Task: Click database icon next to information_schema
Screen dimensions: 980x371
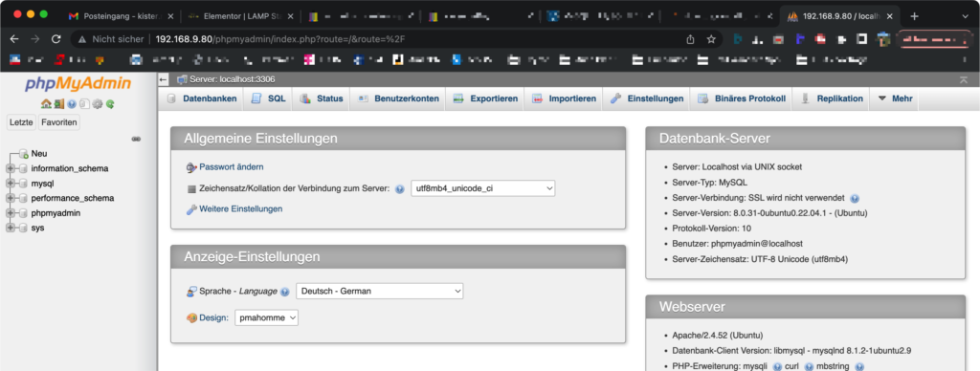Action: pyautogui.click(x=23, y=168)
